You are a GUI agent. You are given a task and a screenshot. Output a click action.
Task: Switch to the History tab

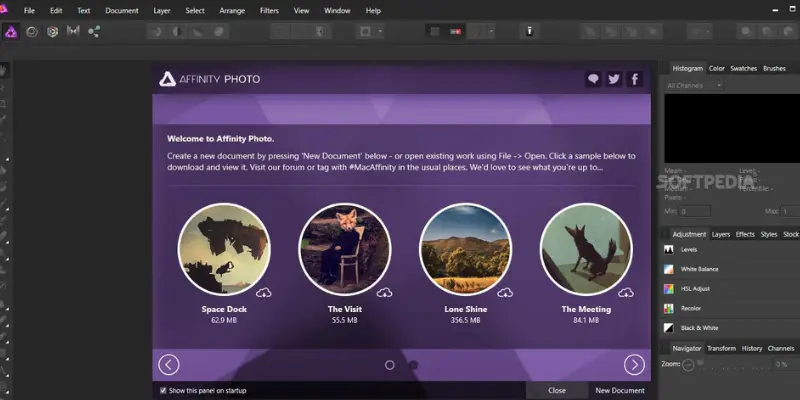tap(752, 348)
